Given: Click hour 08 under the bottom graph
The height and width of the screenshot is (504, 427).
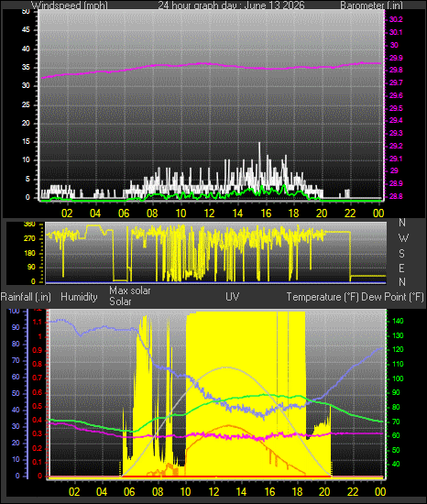Looking at the screenshot, I should [158, 492].
